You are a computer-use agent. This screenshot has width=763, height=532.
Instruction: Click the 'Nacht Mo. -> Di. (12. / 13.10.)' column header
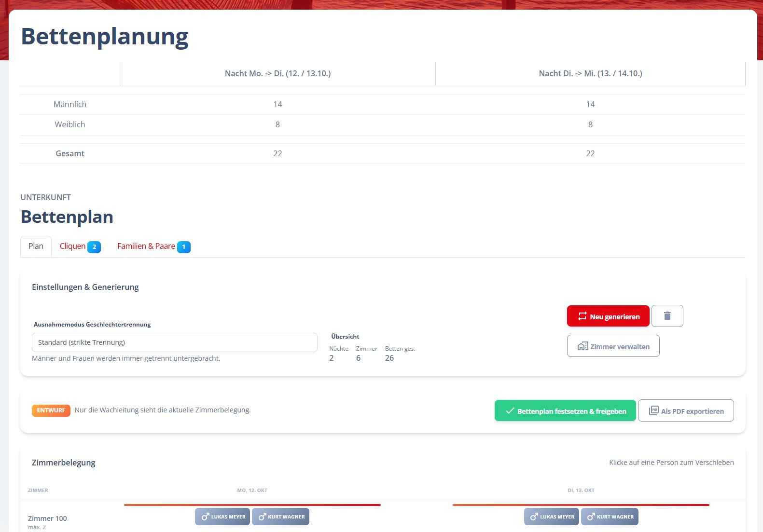277,73
